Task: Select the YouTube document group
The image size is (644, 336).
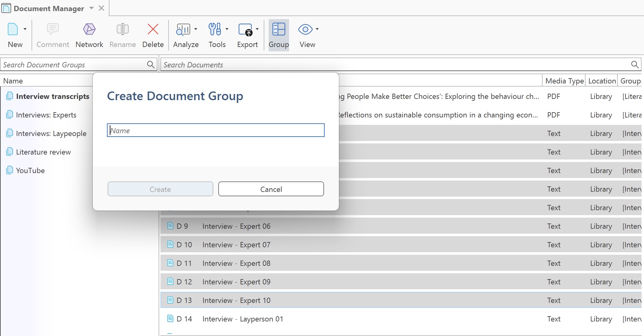Action: coord(30,171)
